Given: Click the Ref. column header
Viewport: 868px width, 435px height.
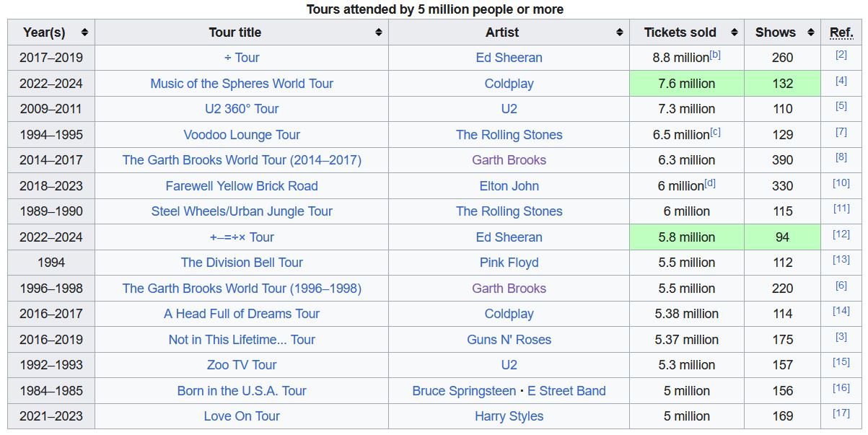Looking at the screenshot, I should pos(841,32).
